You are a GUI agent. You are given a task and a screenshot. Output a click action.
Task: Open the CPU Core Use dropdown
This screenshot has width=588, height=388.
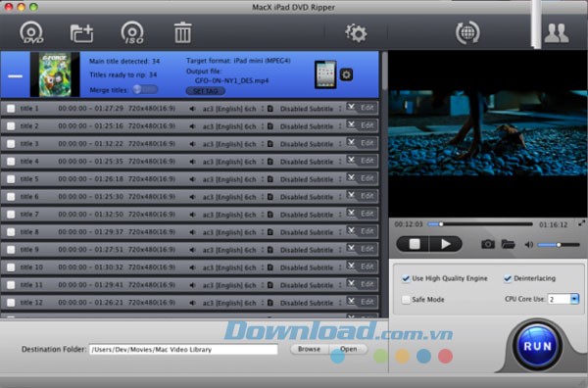coord(574,299)
